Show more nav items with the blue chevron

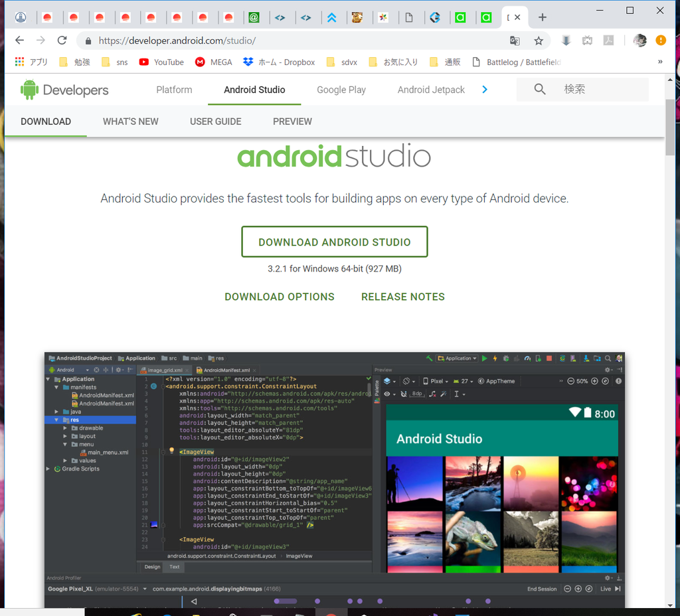(485, 90)
